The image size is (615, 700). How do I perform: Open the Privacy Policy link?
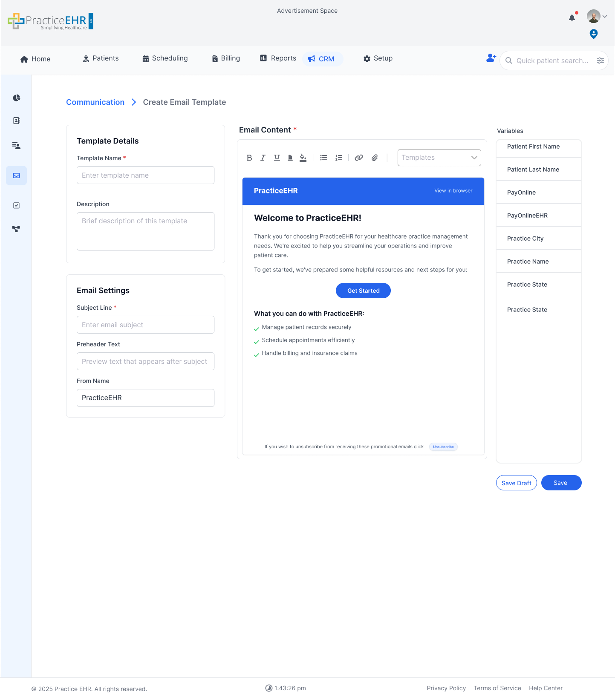[x=446, y=688]
